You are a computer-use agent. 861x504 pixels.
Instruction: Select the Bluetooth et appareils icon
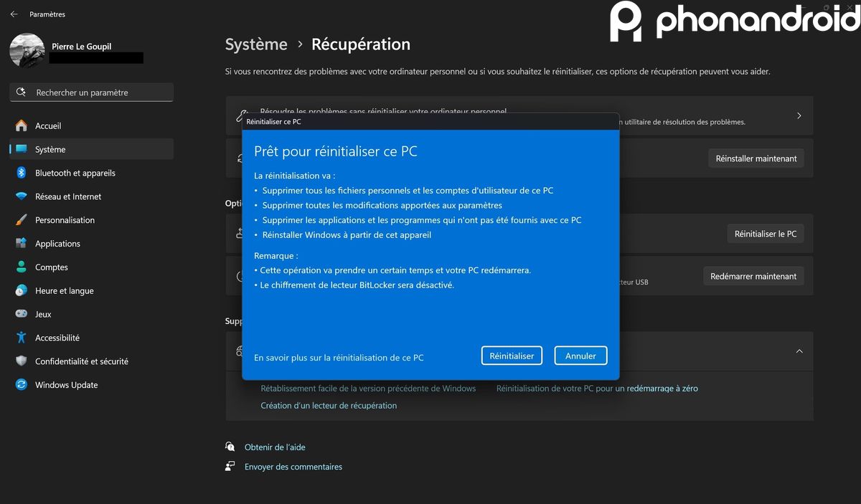click(22, 173)
